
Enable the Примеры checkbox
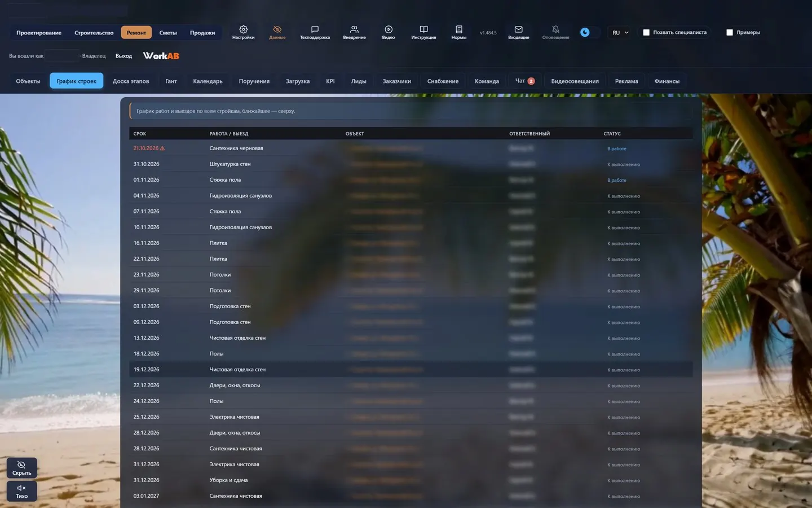click(x=730, y=33)
